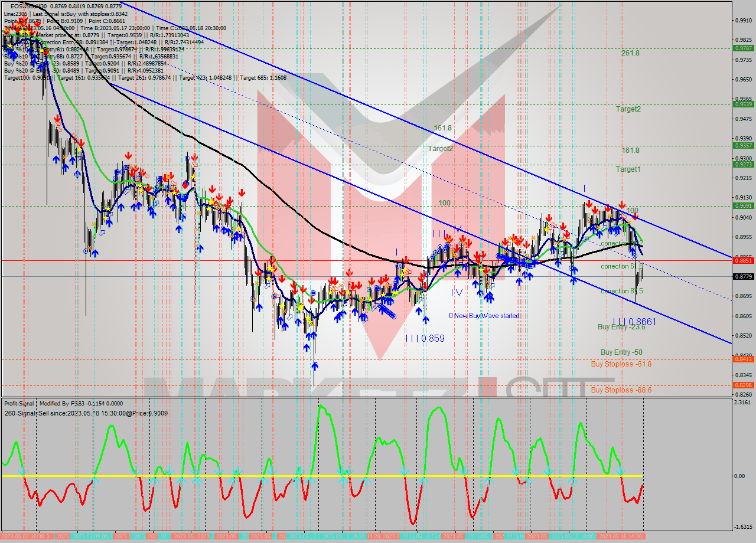Click the 0.8520 price axis value
756x543 pixels.
(742, 335)
